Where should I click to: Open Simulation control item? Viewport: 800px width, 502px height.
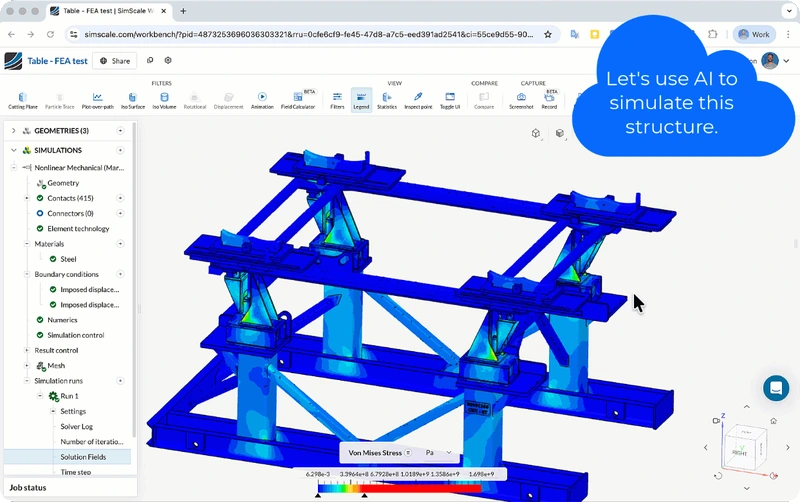[x=76, y=335]
